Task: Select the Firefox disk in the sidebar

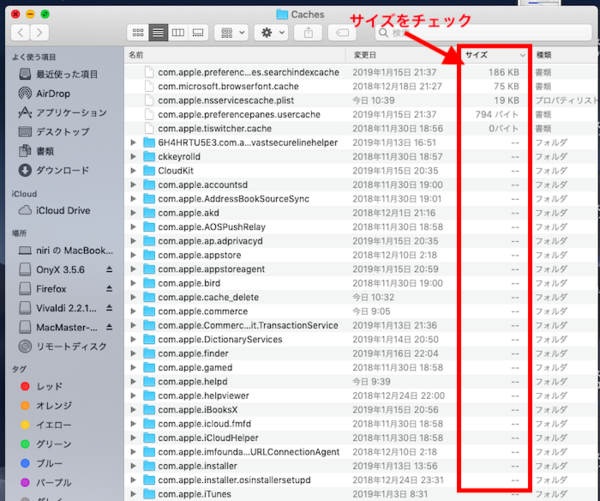Action: click(x=43, y=289)
